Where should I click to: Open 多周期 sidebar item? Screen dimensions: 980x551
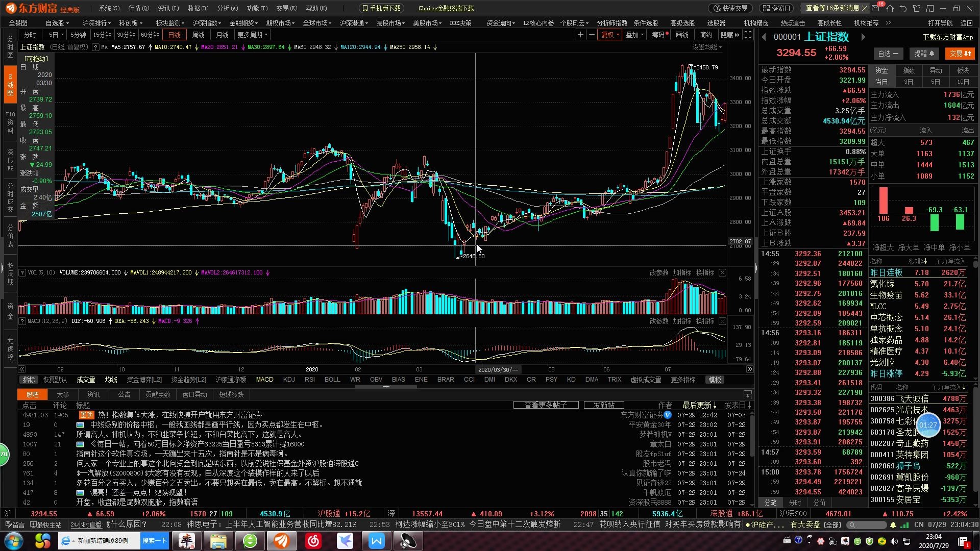(10, 274)
